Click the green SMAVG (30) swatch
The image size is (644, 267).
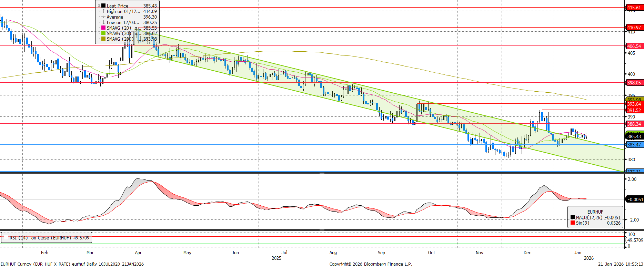click(x=103, y=33)
